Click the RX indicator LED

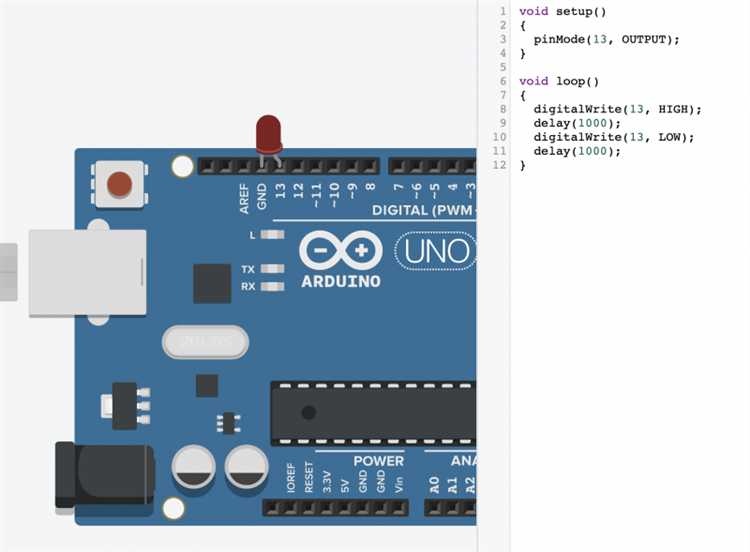[273, 286]
